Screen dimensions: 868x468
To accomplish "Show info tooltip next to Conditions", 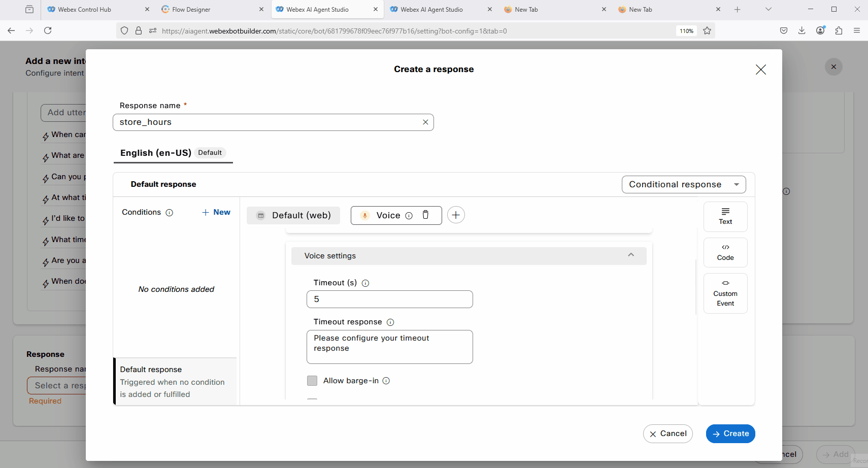I will click(x=170, y=213).
